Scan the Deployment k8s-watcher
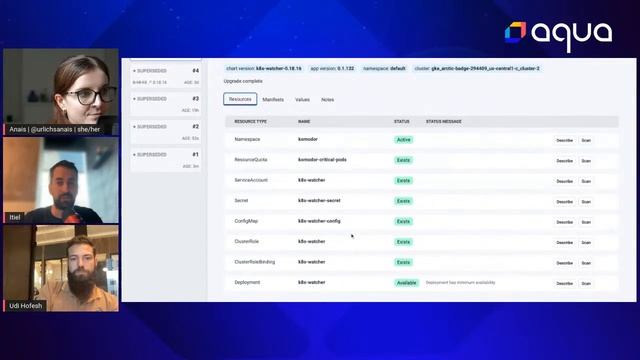 (586, 283)
